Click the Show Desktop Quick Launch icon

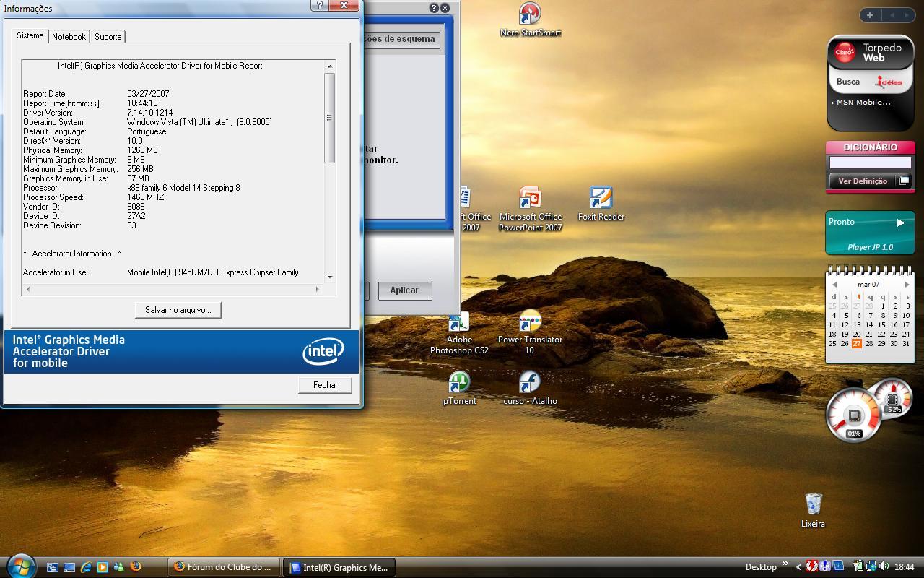click(x=69, y=567)
